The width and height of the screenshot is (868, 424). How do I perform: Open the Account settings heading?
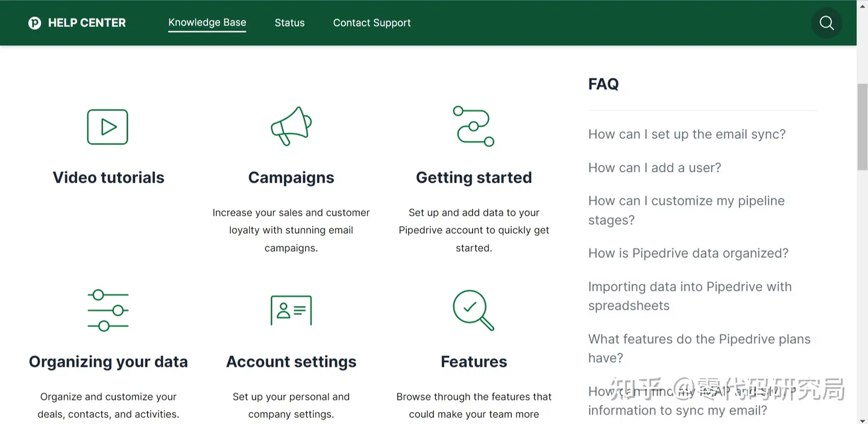coord(291,362)
